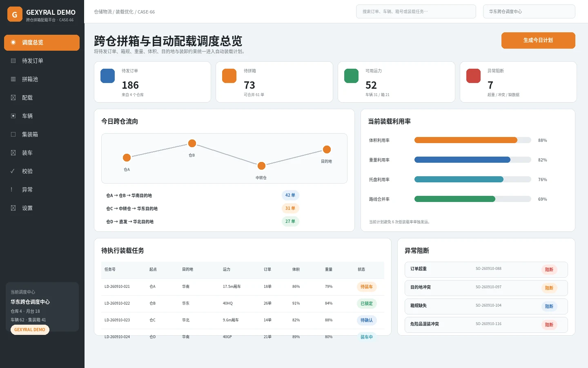Click the 生成今日计划 button
Image resolution: width=588 pixels, height=368 pixels.
538,40
